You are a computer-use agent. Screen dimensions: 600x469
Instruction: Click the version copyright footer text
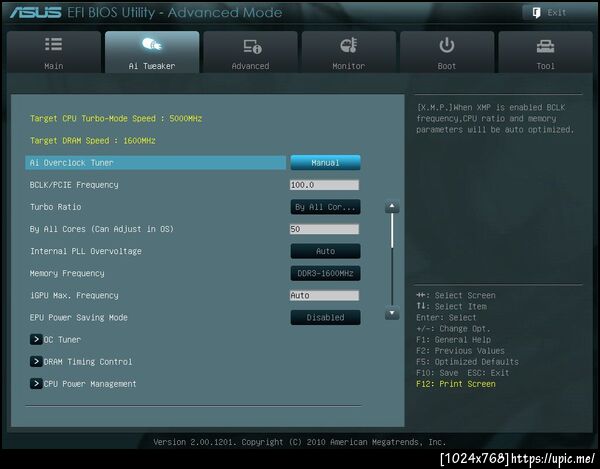tap(300, 442)
